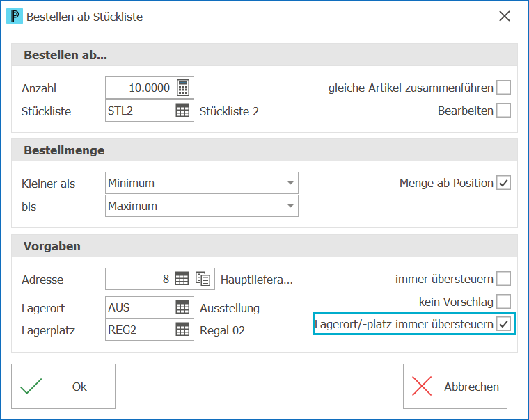Open the Kleiner als Minimum dropdown

202,183
